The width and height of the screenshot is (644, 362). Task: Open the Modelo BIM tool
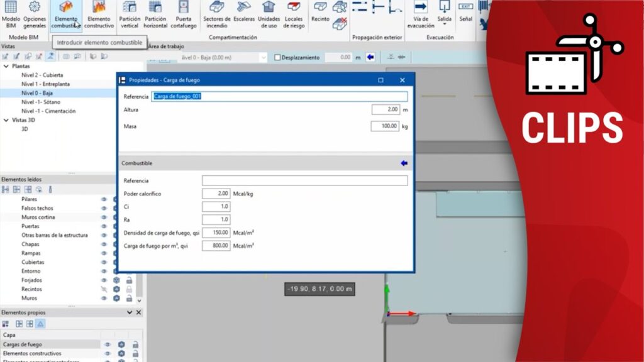[x=11, y=14]
